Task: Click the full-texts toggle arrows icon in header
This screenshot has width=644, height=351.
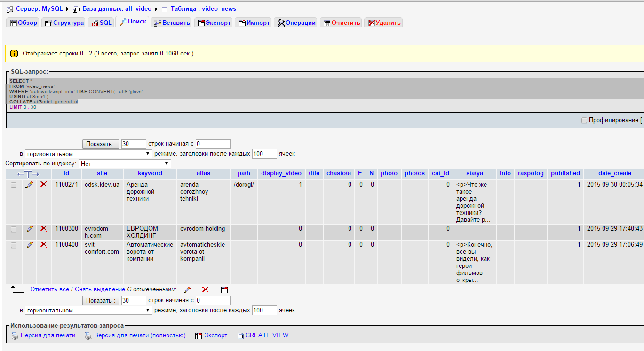Action: point(28,173)
